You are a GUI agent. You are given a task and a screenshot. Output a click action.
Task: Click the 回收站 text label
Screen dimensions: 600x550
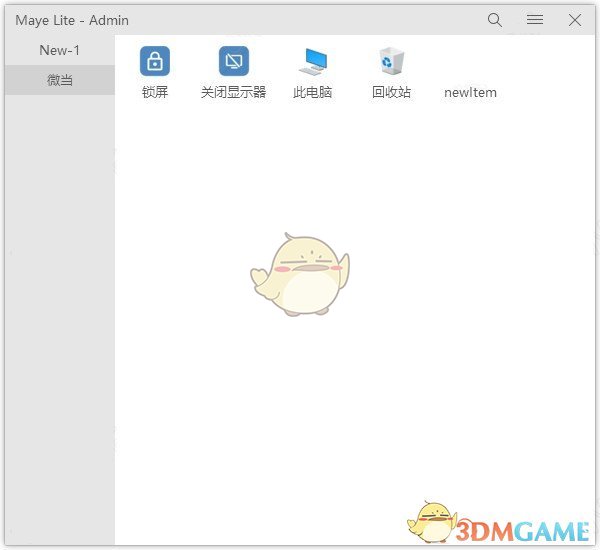coord(391,92)
